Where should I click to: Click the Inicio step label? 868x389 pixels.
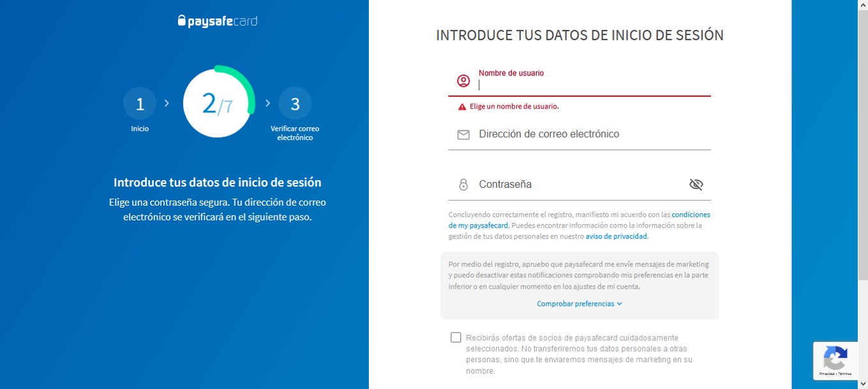[140, 129]
